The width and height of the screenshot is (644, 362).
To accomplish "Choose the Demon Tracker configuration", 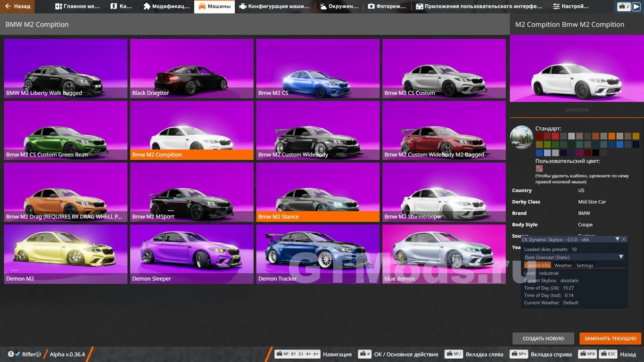I will click(x=318, y=255).
